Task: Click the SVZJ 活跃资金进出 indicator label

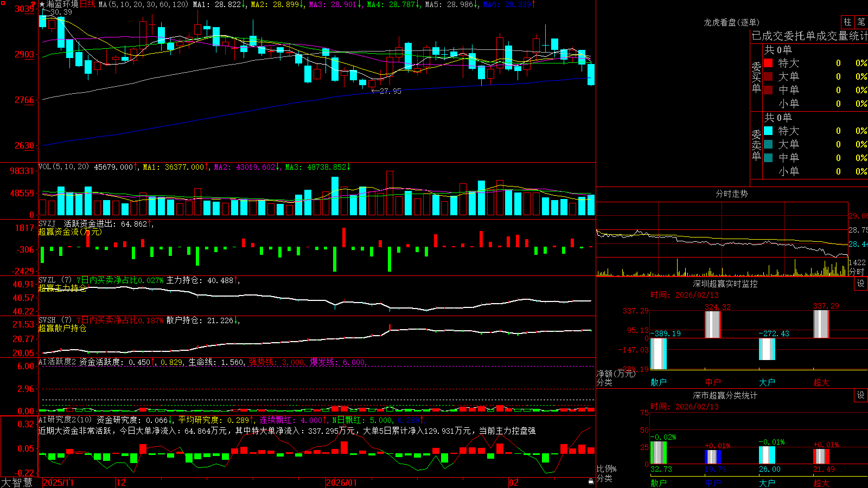Action: pyautogui.click(x=79, y=223)
